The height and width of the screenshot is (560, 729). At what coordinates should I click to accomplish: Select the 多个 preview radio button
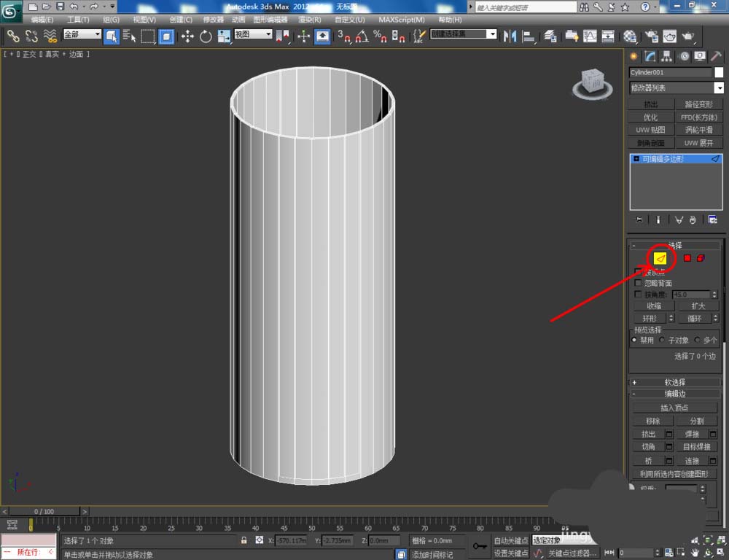(x=697, y=340)
